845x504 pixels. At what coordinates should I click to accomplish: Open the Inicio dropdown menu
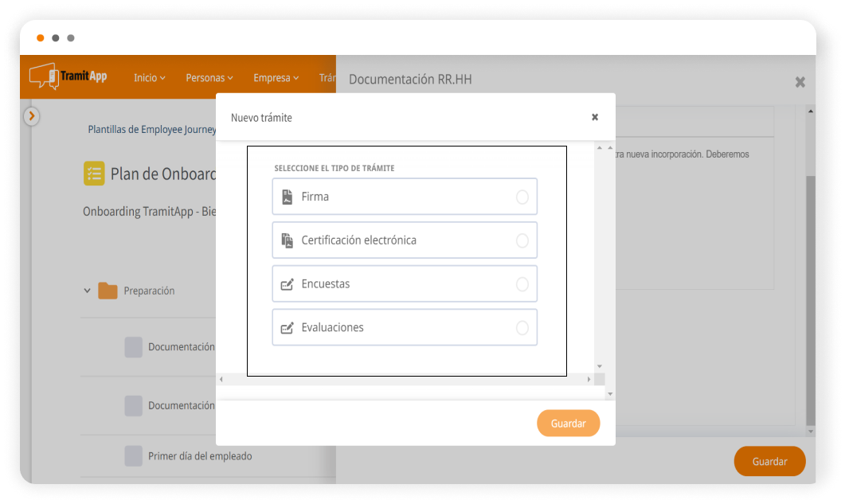coord(149,78)
